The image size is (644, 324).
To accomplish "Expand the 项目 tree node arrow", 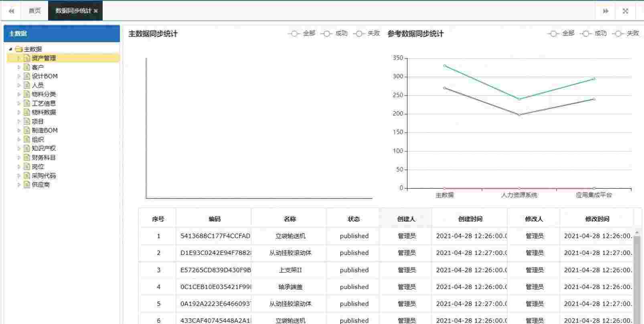I will [19, 121].
